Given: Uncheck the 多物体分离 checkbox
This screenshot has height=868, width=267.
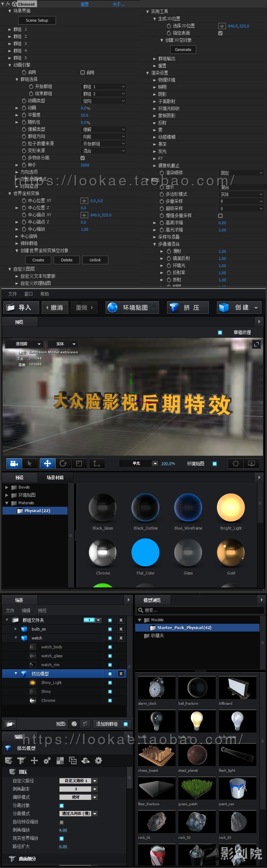Looking at the screenshot, I should click(83, 158).
